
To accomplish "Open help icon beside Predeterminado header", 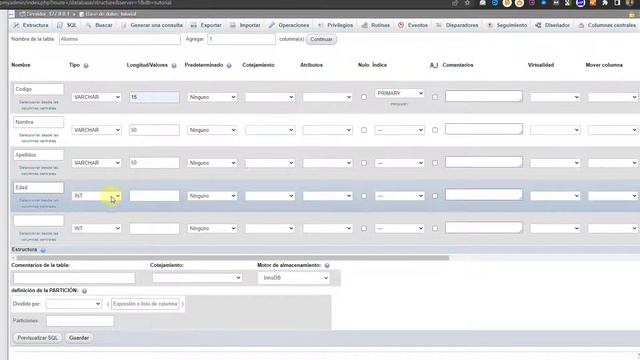I will coord(229,65).
